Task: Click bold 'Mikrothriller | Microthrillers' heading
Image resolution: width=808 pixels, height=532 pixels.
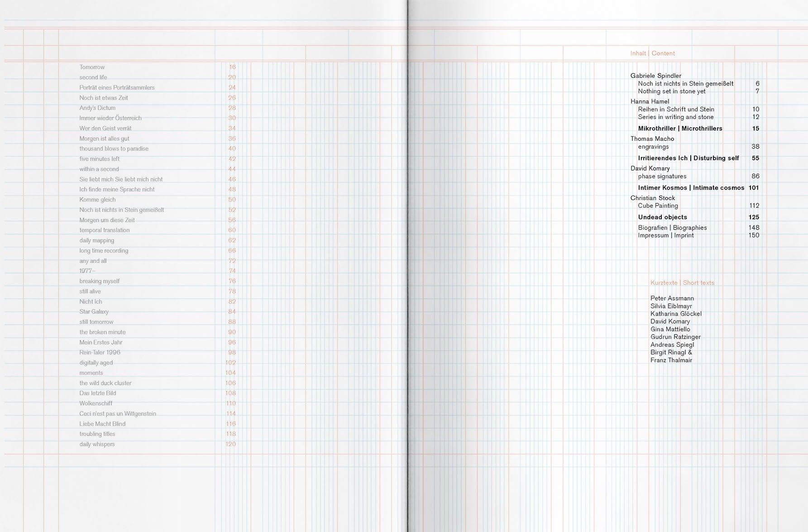Action: 680,129
